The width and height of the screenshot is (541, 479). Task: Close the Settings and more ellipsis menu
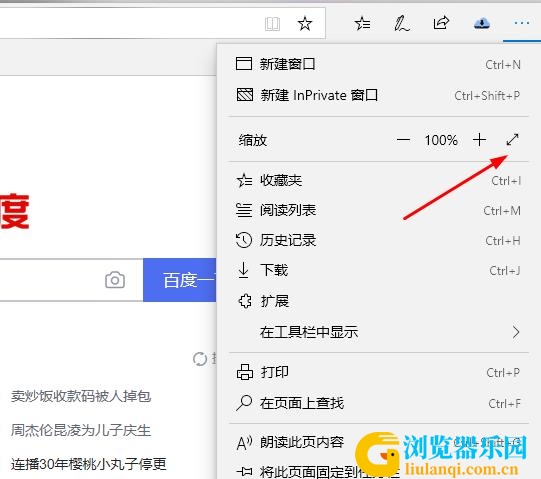pyautogui.click(x=522, y=23)
